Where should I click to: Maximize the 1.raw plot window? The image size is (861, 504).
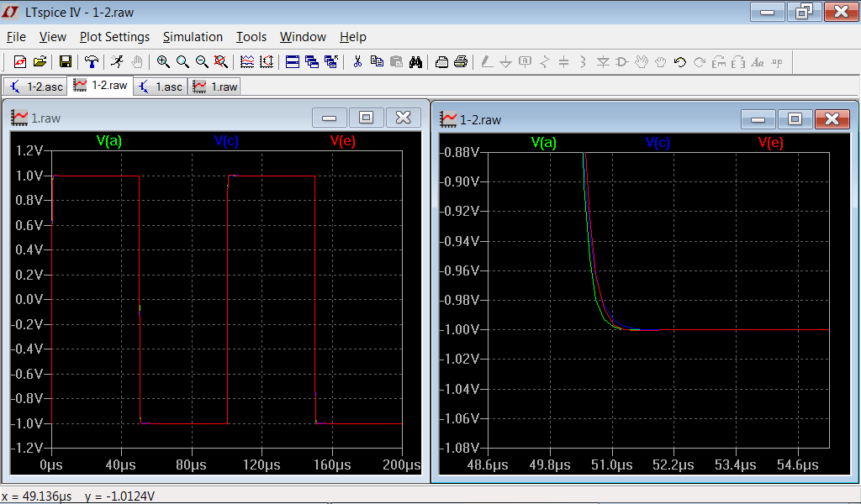tap(366, 118)
